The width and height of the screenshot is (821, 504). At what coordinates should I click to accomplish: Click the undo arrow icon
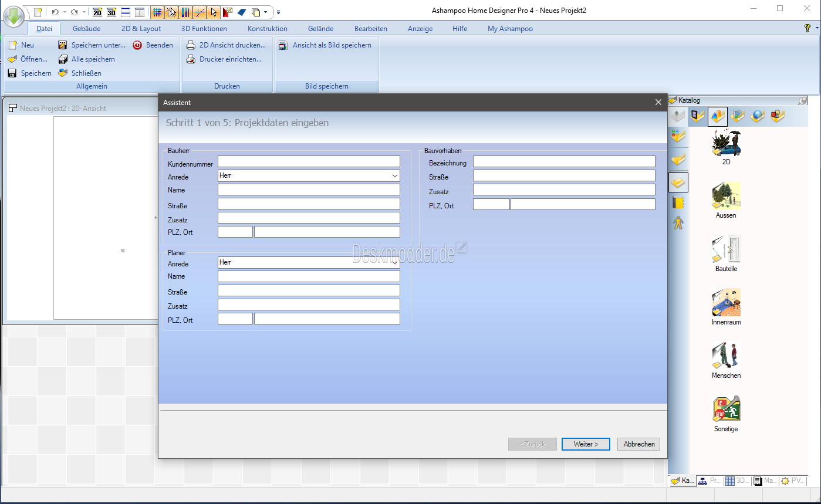click(55, 12)
